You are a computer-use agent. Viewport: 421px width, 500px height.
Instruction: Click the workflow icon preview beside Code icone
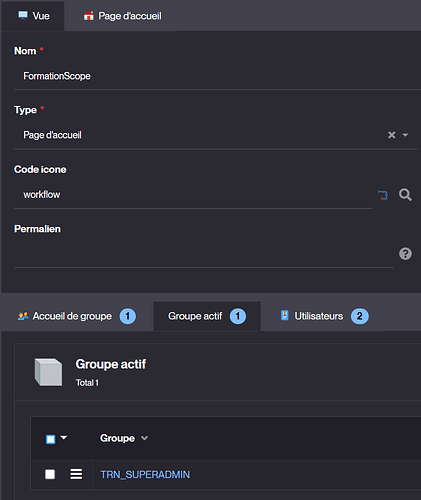click(383, 195)
